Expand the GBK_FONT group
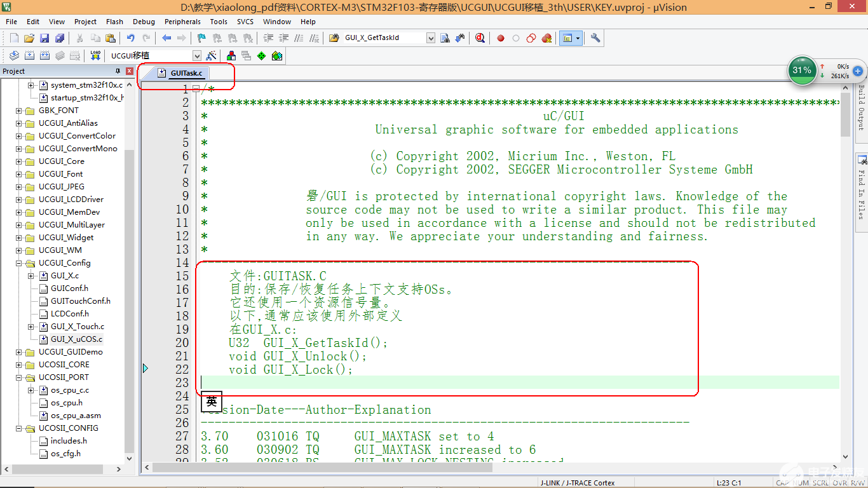Screen dimensions: 868x488 point(19,111)
